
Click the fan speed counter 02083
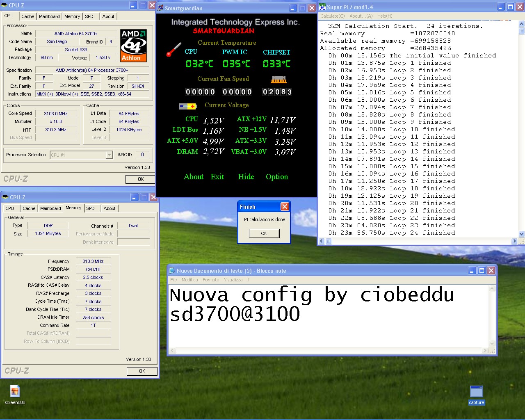click(277, 92)
